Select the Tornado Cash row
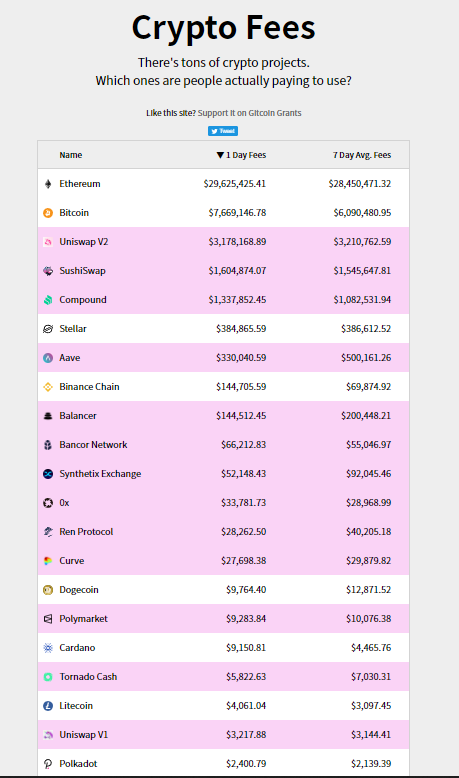The height and width of the screenshot is (778, 459). (x=223, y=677)
